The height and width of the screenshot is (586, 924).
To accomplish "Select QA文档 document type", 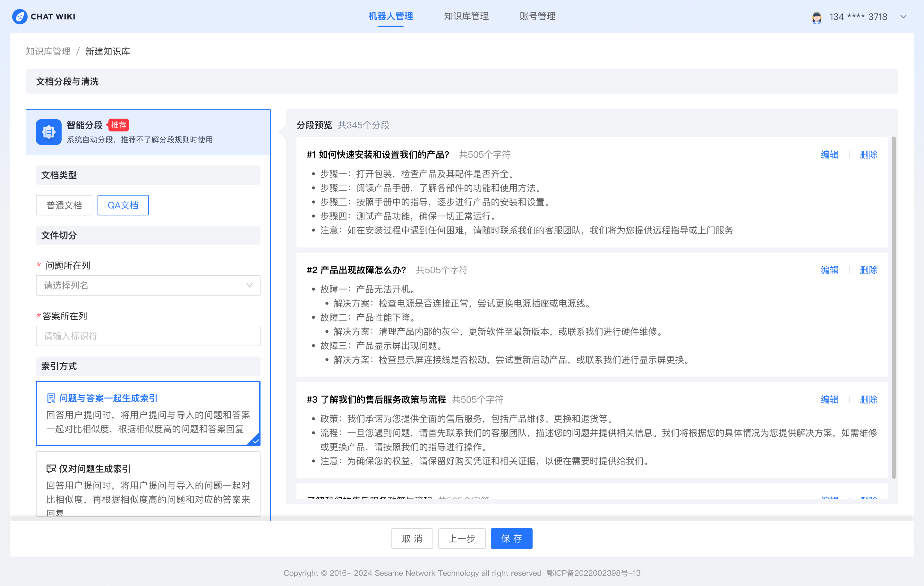I will click(x=123, y=205).
